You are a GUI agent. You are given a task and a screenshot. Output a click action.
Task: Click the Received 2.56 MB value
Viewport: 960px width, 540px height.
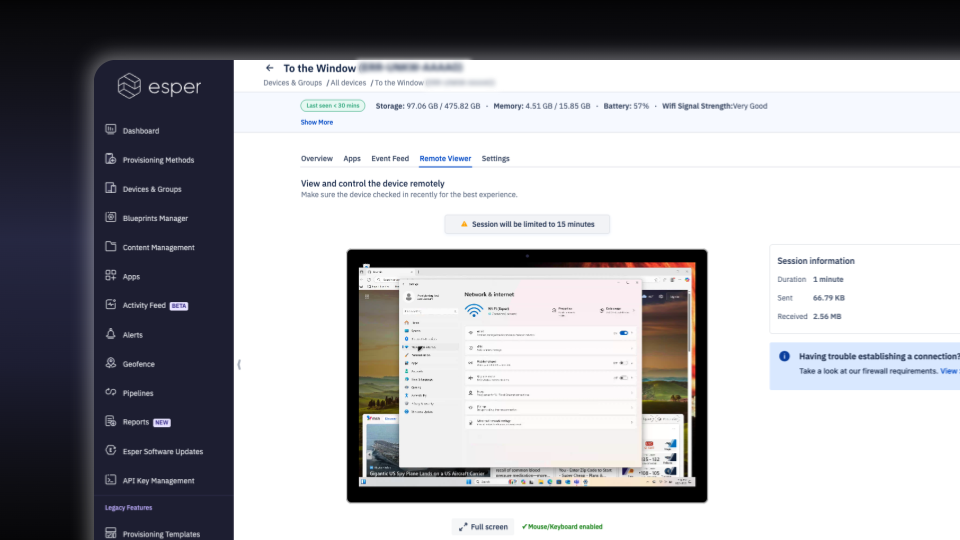(827, 317)
